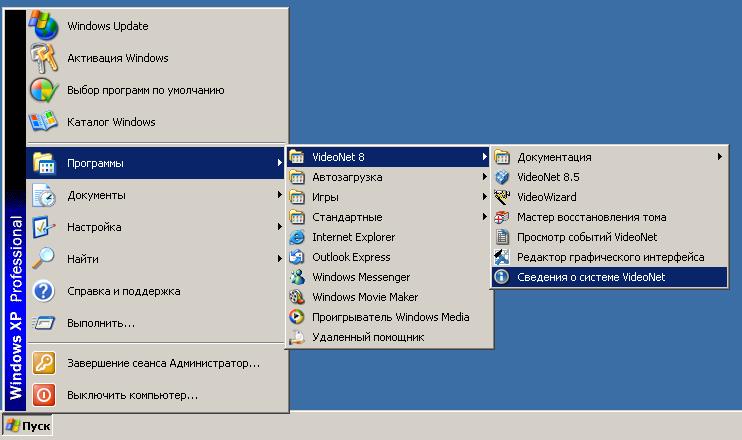Click the VideoNet 8.5 cube icon
742x440 pixels.
[502, 177]
